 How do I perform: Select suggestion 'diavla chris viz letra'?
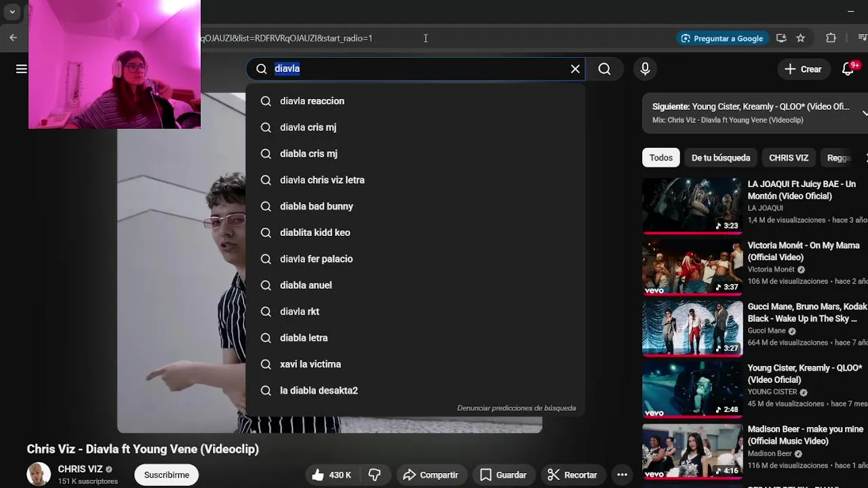pyautogui.click(x=415, y=180)
